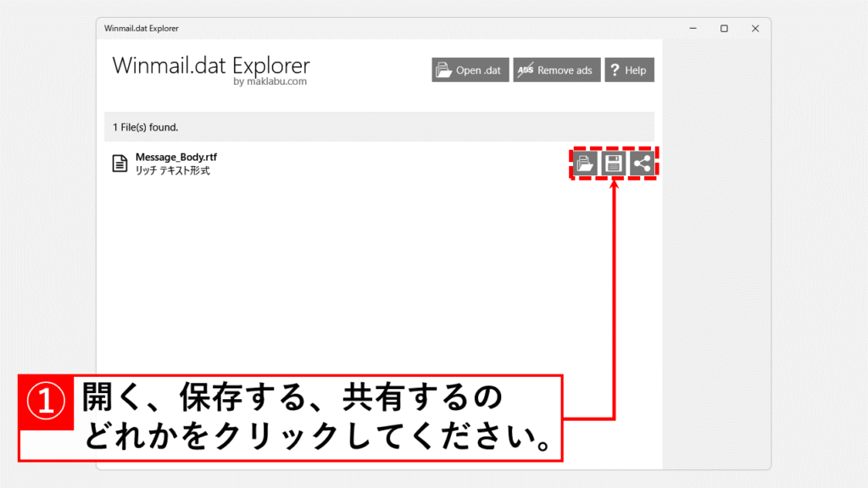Click the share icon for Message_Body.rtf
The width and height of the screenshot is (868, 488).
point(642,164)
